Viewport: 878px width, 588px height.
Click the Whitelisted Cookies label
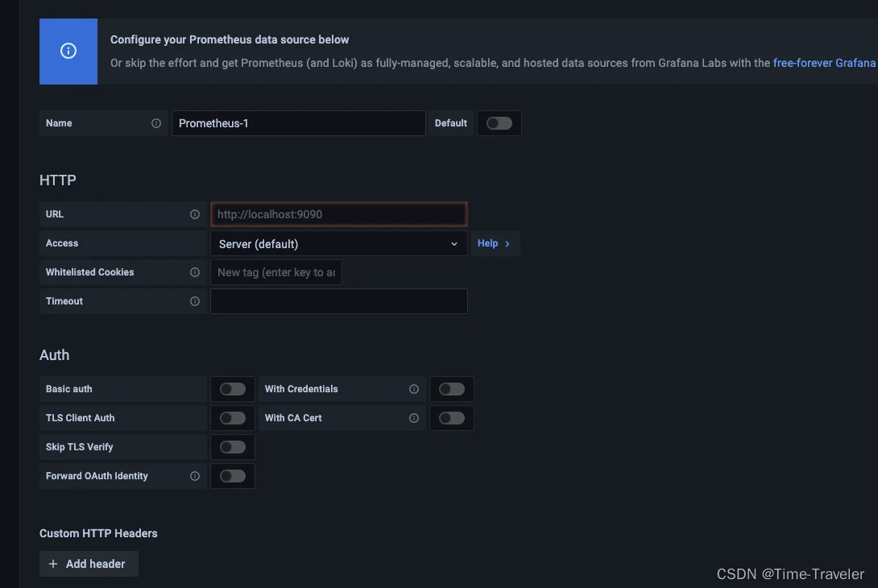click(89, 272)
